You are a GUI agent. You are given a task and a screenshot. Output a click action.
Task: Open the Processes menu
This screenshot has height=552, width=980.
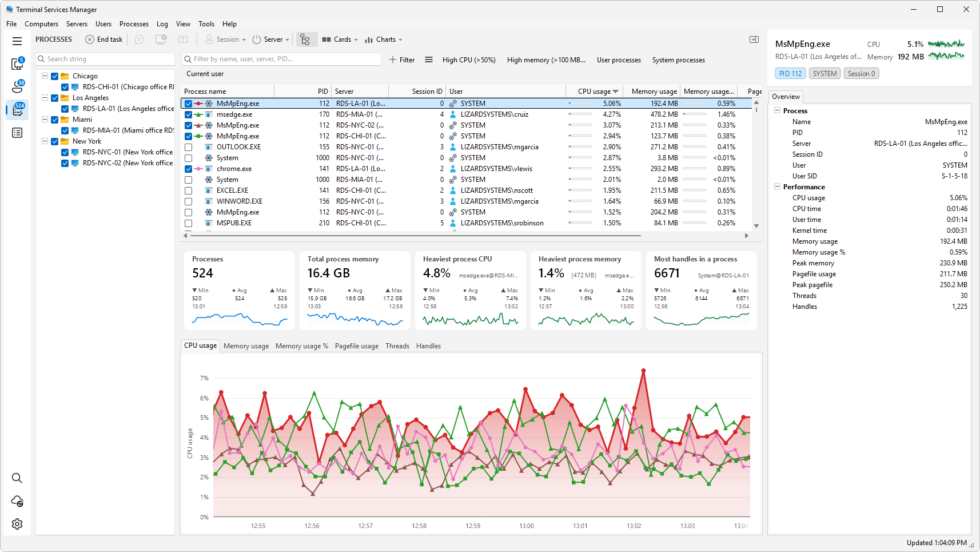[x=134, y=24]
